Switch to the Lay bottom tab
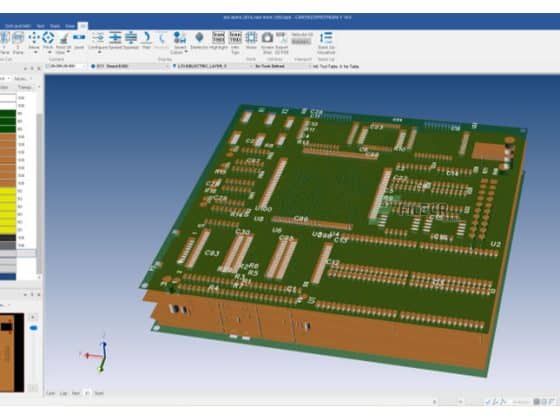560x420 pixels. click(x=64, y=393)
